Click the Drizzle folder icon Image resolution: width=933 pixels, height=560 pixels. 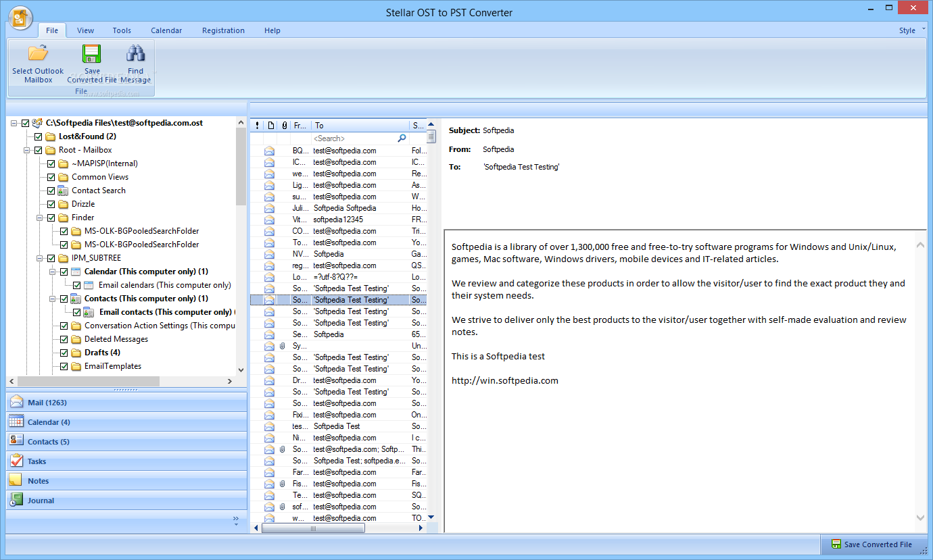pos(64,204)
